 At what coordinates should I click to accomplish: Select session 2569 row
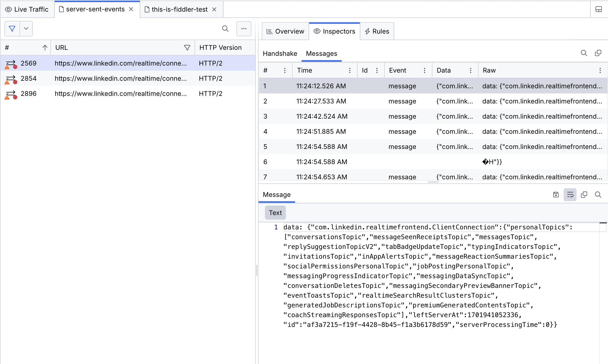128,63
